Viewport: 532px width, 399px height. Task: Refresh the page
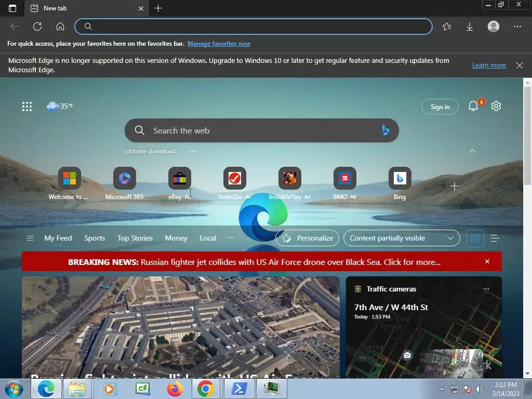click(x=37, y=26)
